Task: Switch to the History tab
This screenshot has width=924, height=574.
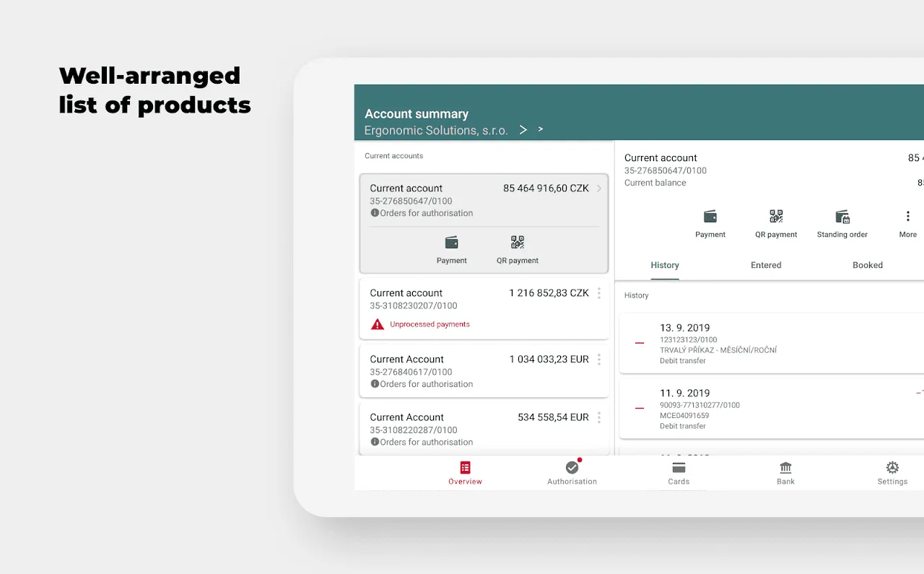Action: pyautogui.click(x=665, y=265)
